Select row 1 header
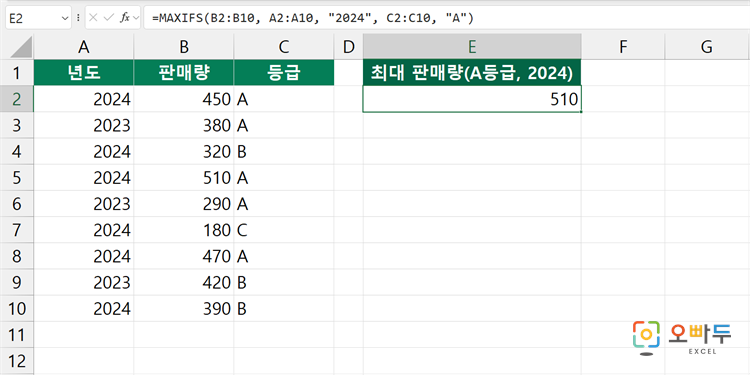 [17, 73]
